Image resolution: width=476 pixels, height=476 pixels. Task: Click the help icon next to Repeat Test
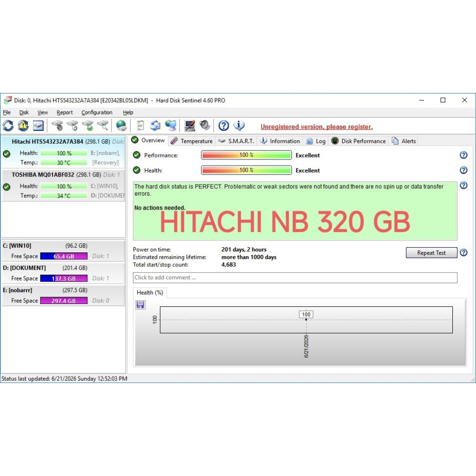click(463, 252)
